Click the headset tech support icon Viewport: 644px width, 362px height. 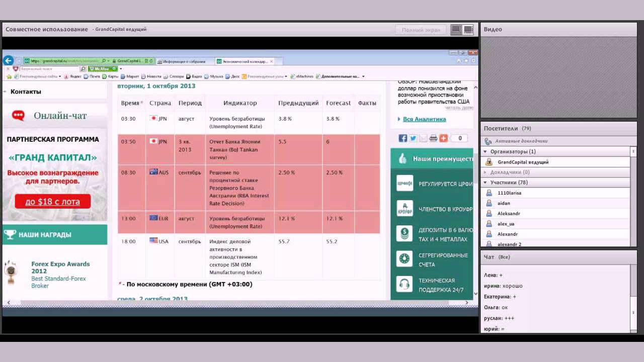405,284
